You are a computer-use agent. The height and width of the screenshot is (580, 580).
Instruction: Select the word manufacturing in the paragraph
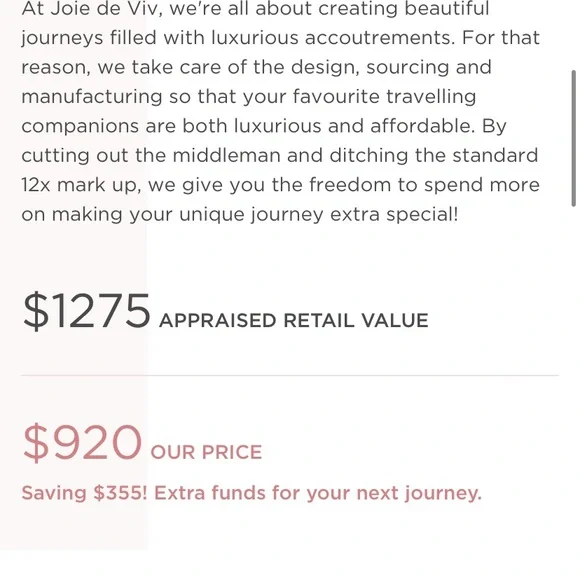92,97
